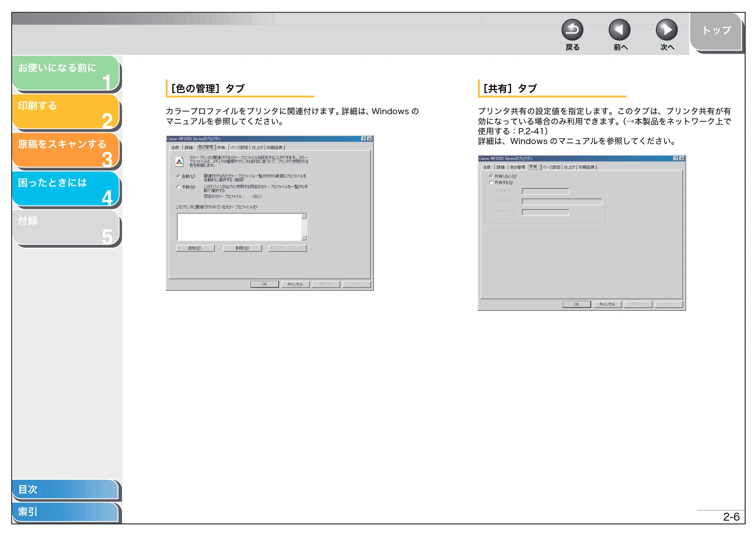Open chapter 2 印刷する
Image resolution: width=756 pixels, height=535 pixels.
66,112
